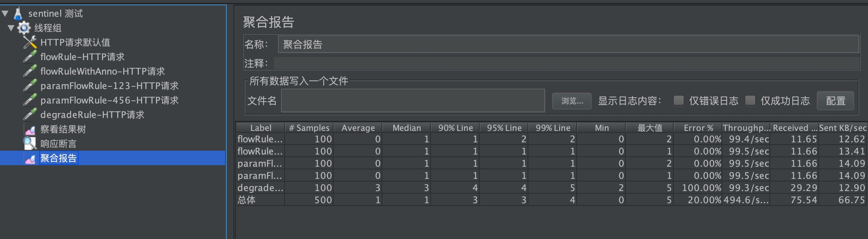Click the 文件名 input field
This screenshot has width=868, height=239.
(x=413, y=101)
